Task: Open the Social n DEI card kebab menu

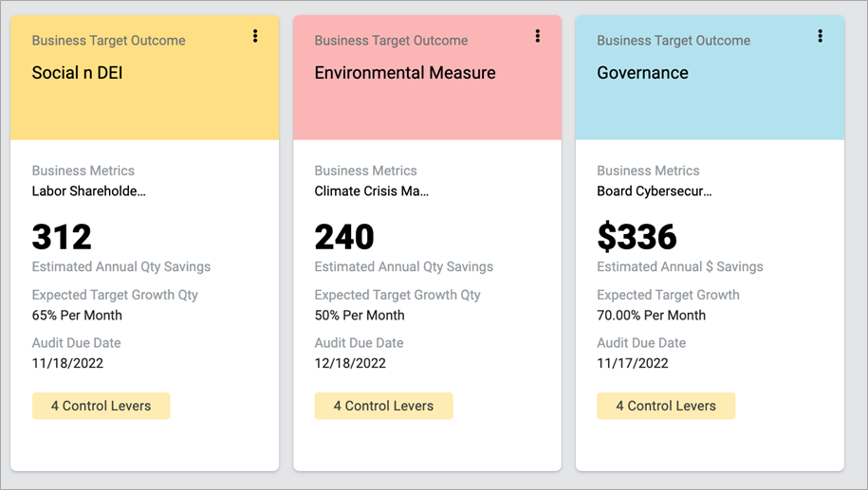Action: pos(255,36)
